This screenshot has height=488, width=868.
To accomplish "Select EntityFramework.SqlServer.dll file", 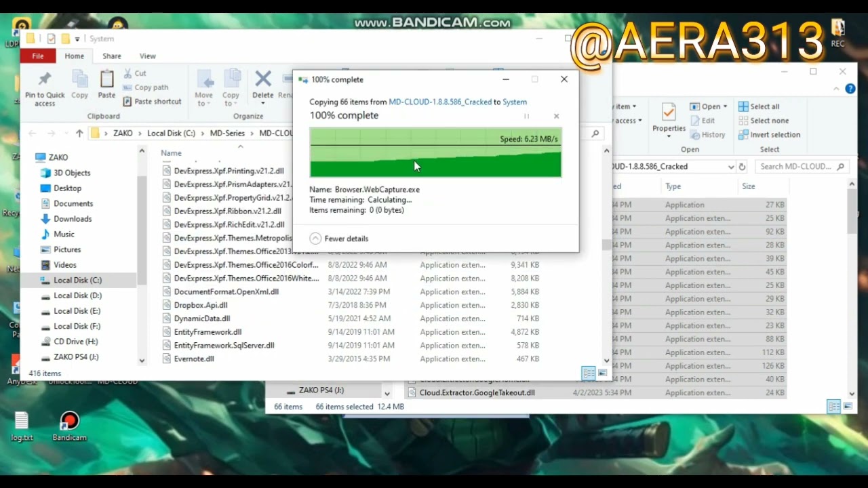I will point(224,346).
